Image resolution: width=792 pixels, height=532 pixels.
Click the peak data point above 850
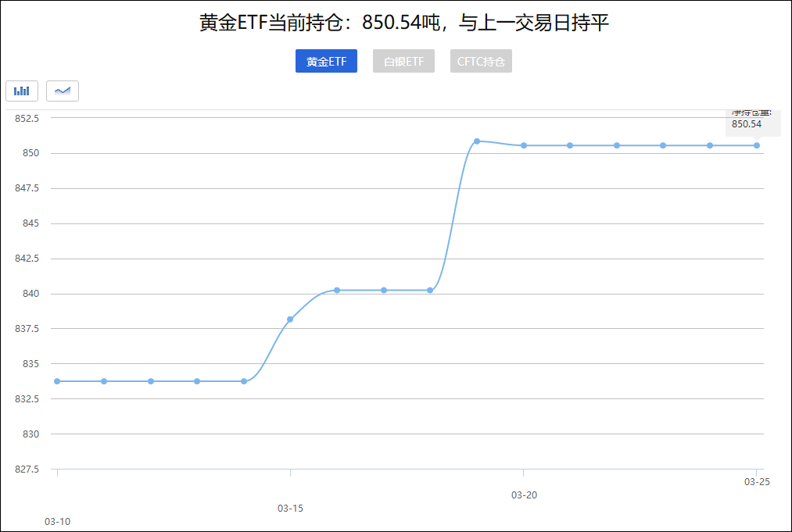pyautogui.click(x=477, y=141)
